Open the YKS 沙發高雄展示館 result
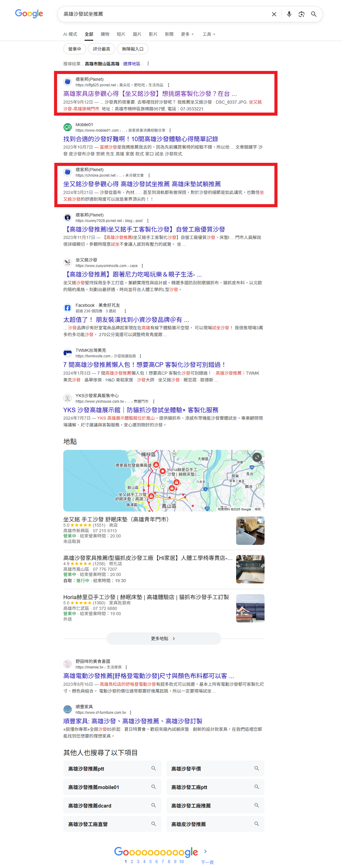The image size is (342, 868). coord(141,410)
